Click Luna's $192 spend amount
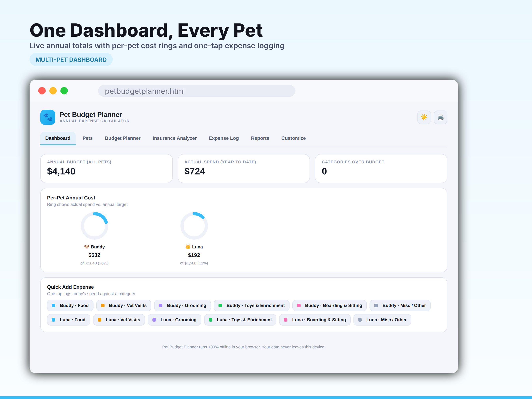532x399 pixels. pos(194,255)
